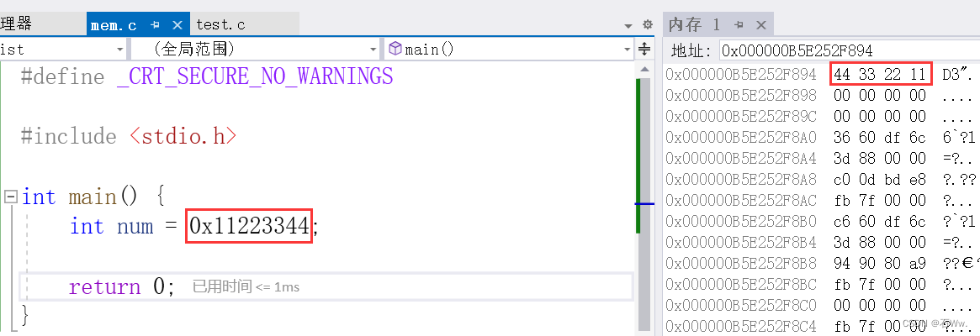Click bytes '3d 88 00 00' at F8A4
980x336 pixels.
point(880,159)
